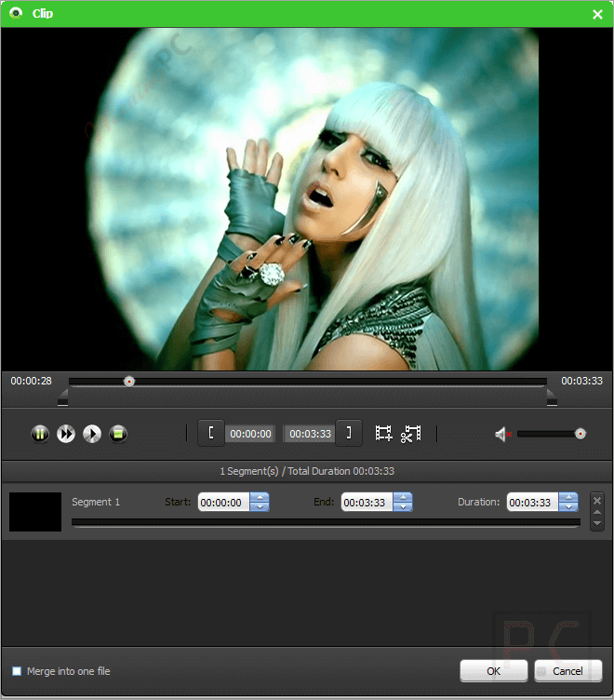614x700 pixels.
Task: Click the right trim marker on timeline
Action: click(x=552, y=397)
